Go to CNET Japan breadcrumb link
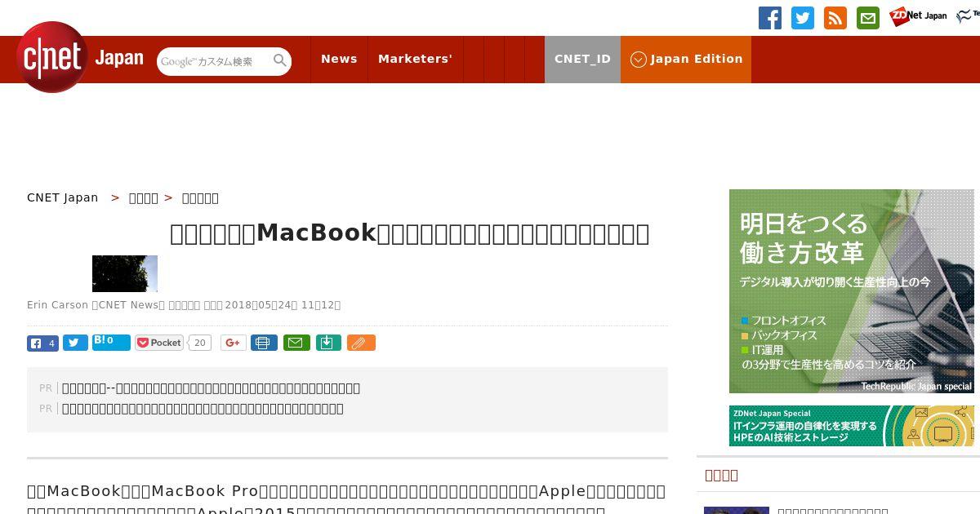The width and height of the screenshot is (980, 514). click(63, 197)
